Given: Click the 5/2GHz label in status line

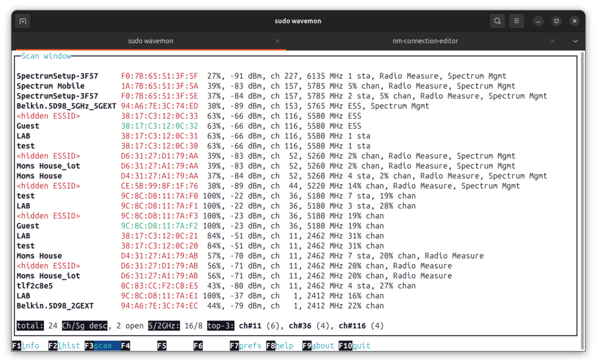Looking at the screenshot, I should click(x=164, y=326).
